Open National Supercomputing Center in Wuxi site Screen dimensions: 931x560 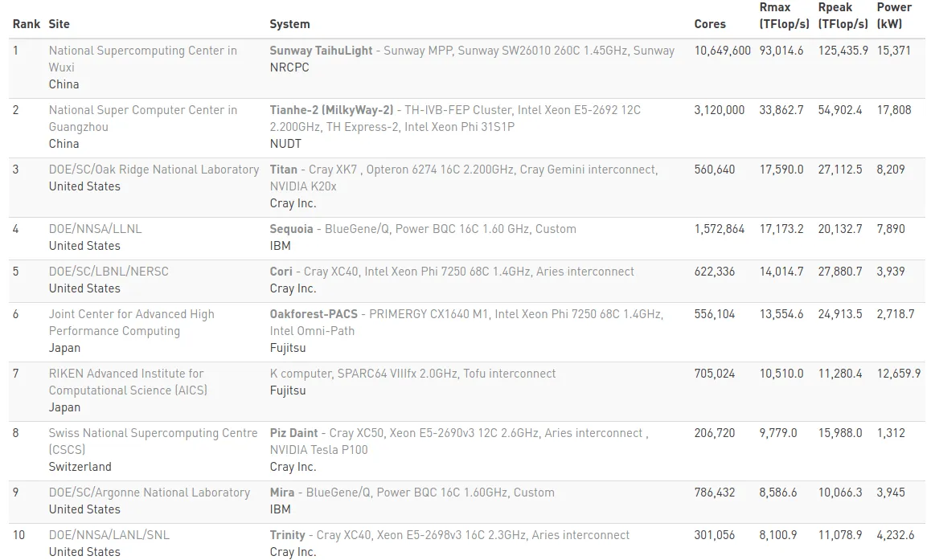(142, 51)
